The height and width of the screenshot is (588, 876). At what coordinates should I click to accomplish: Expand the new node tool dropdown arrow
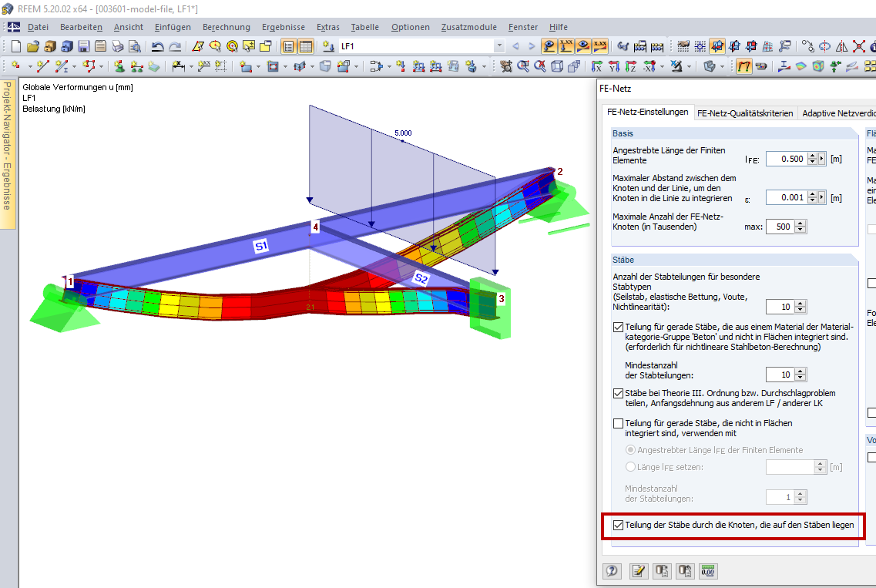[29, 67]
